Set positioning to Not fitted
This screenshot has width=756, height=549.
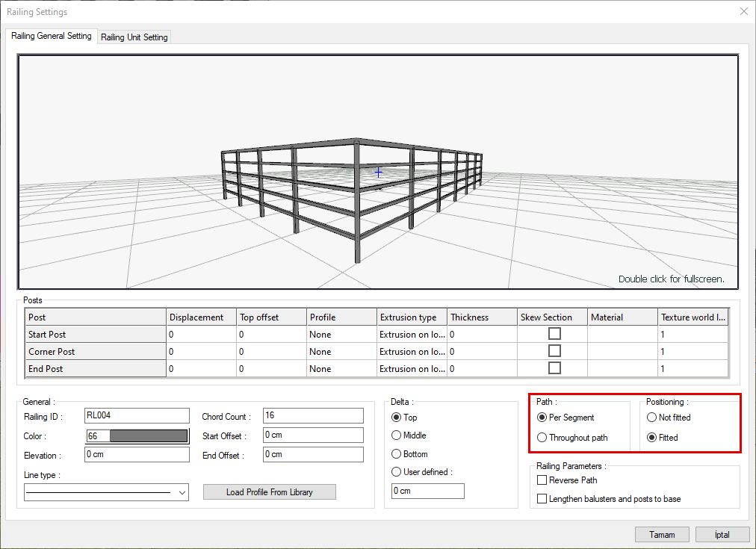click(x=652, y=418)
